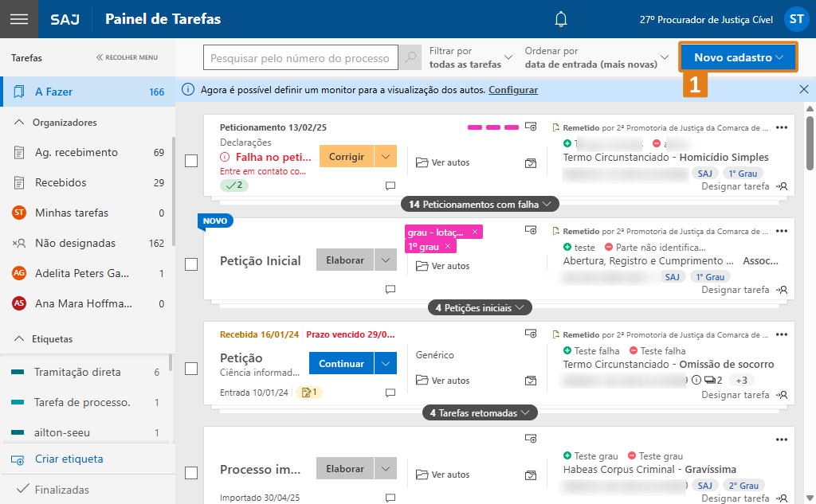Open the hamburger main menu
816x504 pixels.
click(x=18, y=19)
